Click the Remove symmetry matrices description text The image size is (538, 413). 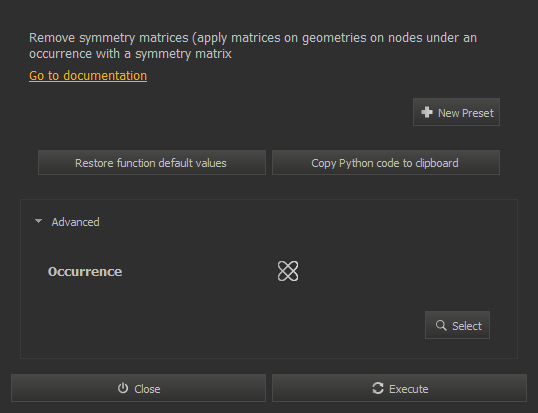point(253,46)
